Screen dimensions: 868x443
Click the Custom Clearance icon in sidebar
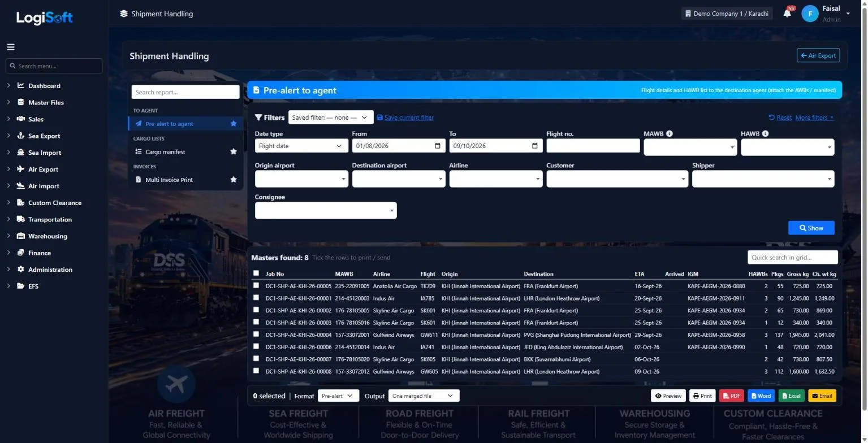click(21, 202)
